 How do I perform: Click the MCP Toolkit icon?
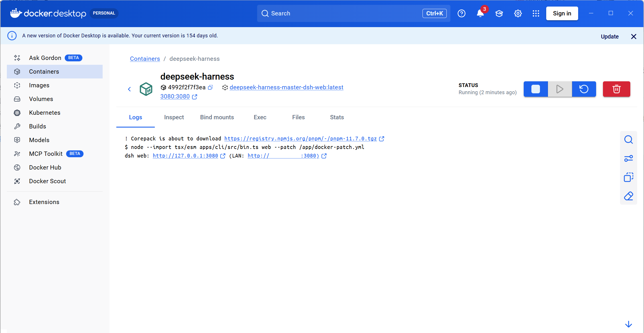[x=17, y=154]
